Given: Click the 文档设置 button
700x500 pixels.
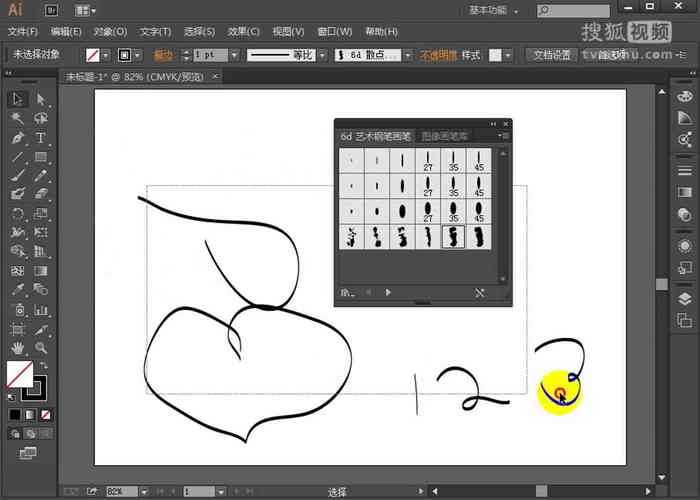Looking at the screenshot, I should coord(552,55).
